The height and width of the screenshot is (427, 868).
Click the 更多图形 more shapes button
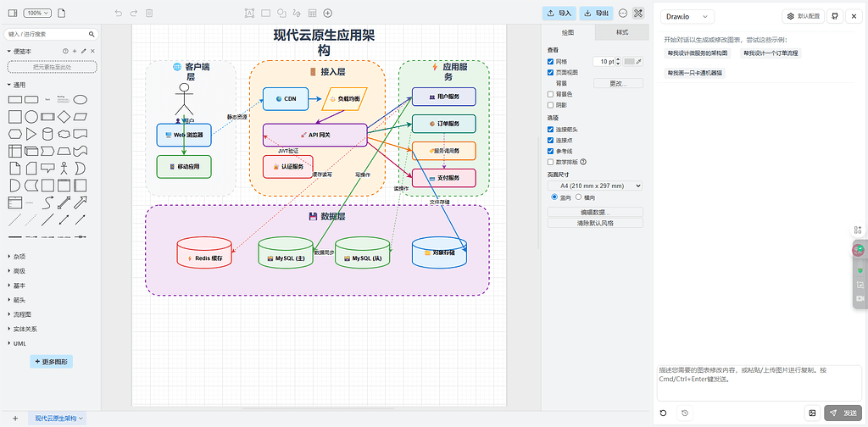(x=52, y=362)
